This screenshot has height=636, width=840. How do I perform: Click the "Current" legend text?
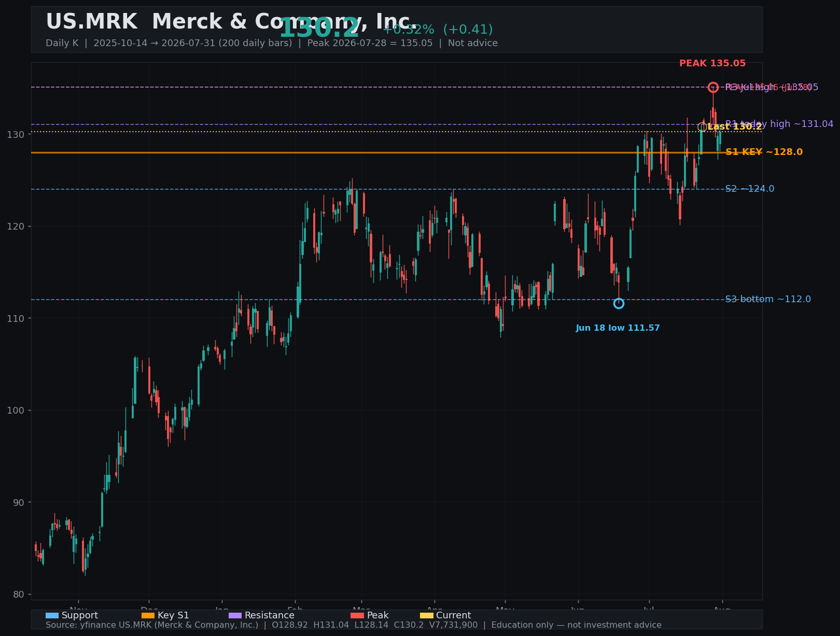[454, 616]
